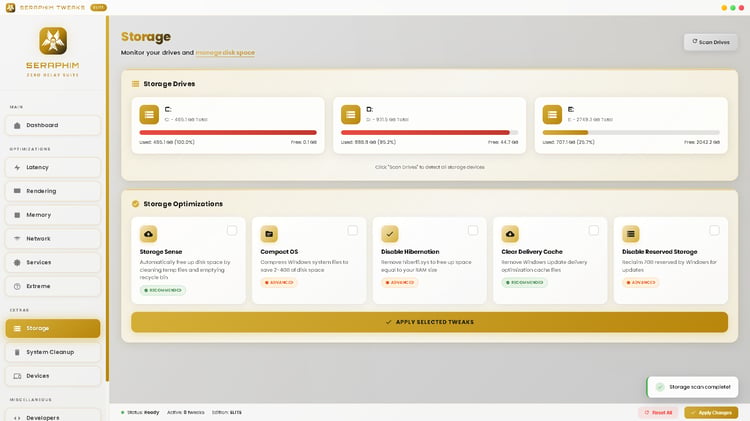Tick the Compact OS checkbox
Image resolution: width=750 pixels, height=421 pixels.
(353, 231)
